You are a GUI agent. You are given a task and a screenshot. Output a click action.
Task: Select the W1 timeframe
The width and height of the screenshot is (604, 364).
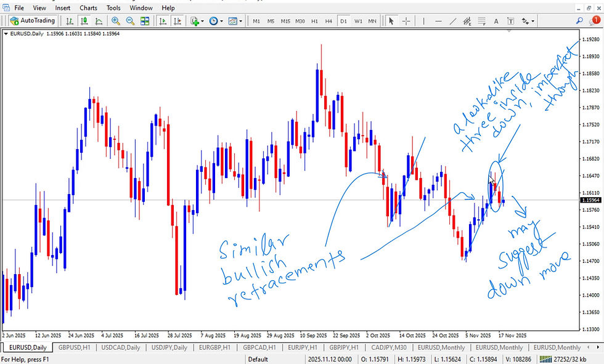coord(358,21)
